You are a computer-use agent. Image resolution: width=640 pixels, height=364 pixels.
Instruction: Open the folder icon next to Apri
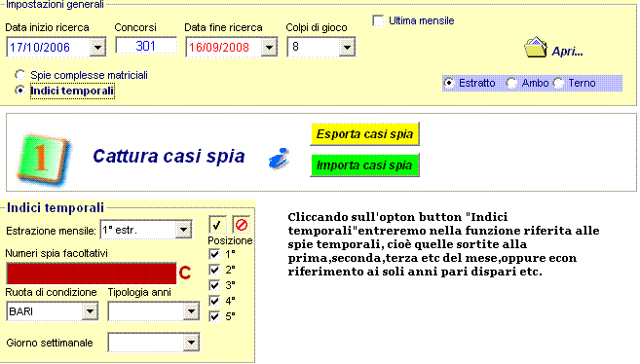[x=536, y=48]
